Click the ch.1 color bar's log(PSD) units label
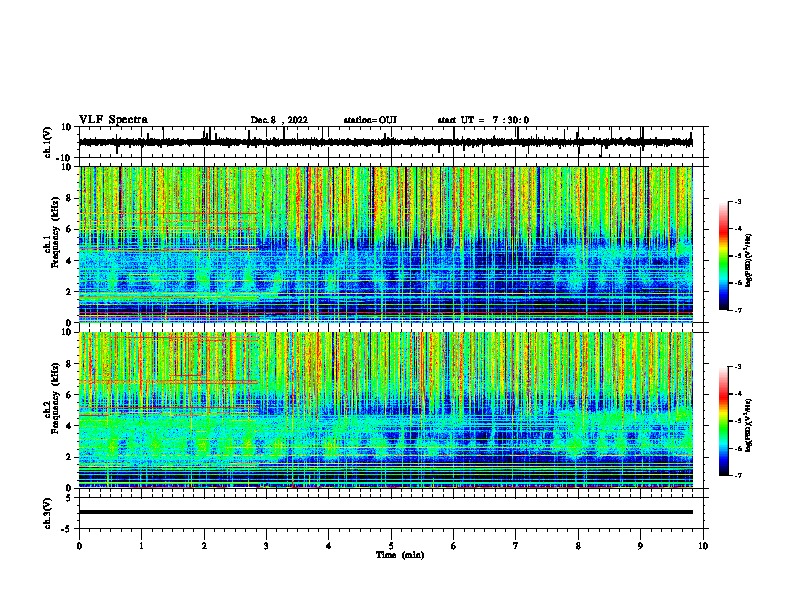792x612 pixels. (x=749, y=260)
